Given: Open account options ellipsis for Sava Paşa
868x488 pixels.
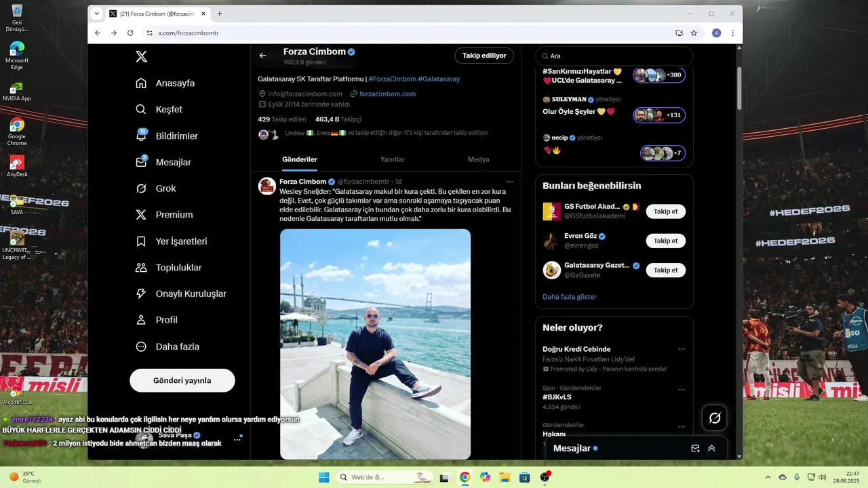Looking at the screenshot, I should tap(237, 439).
